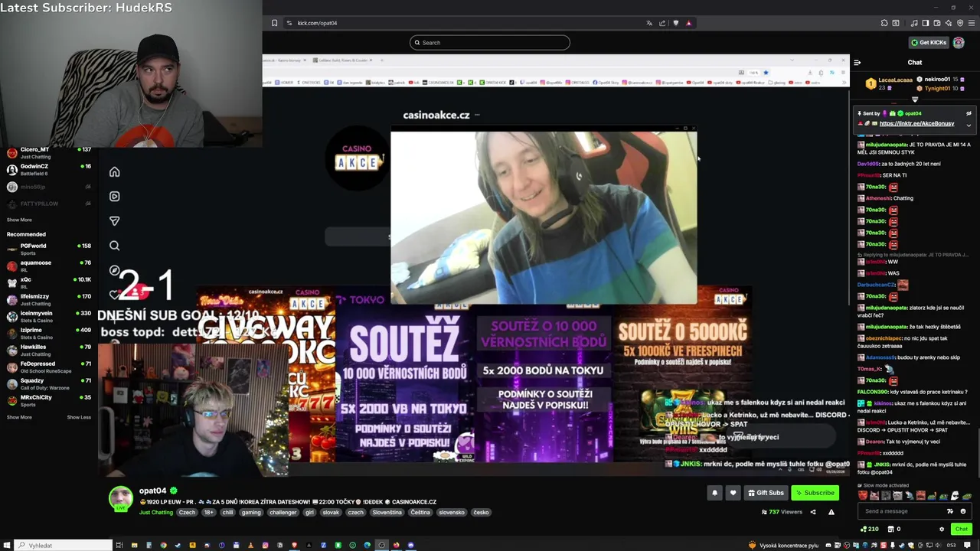Expand following list with Show More
Screen dimensions: 980x551
(19, 220)
